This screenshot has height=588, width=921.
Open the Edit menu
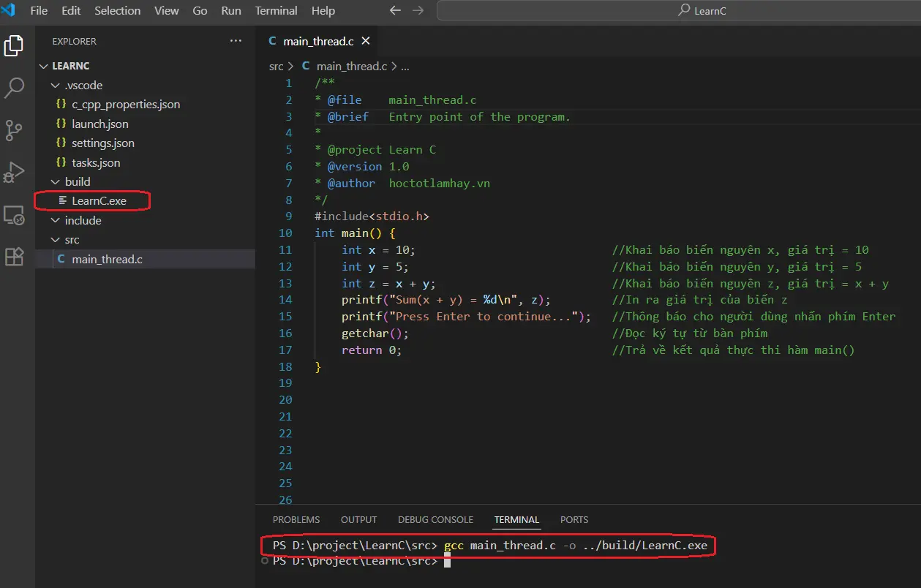point(72,10)
